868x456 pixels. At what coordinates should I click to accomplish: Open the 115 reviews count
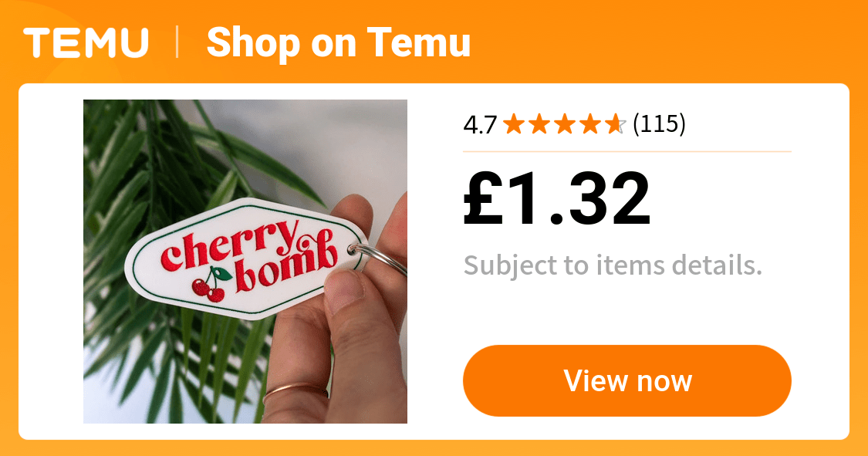click(659, 124)
